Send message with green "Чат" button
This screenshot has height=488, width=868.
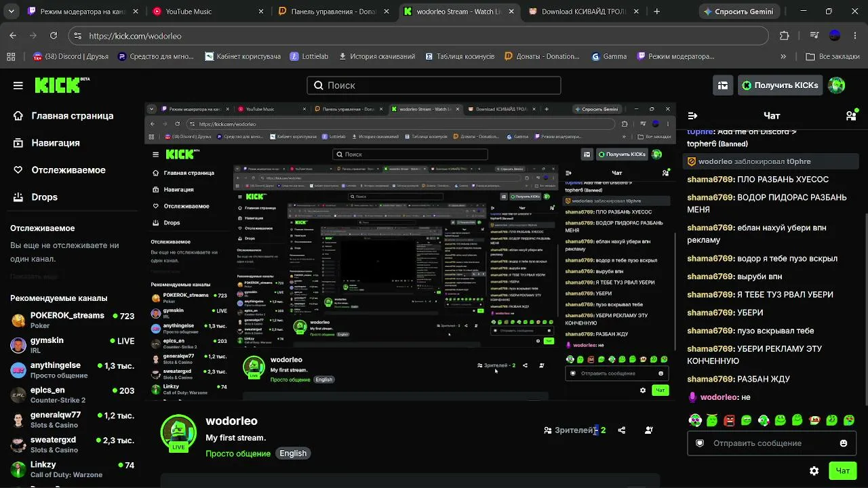(x=842, y=471)
